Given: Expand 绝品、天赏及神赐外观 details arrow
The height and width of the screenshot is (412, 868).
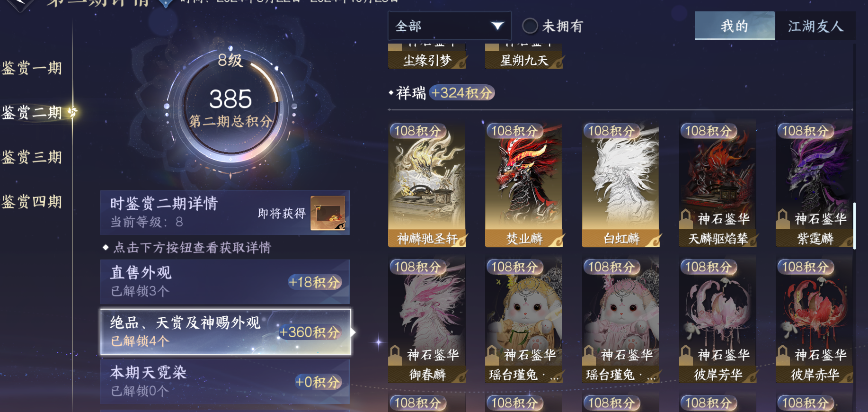Looking at the screenshot, I should pos(353,332).
